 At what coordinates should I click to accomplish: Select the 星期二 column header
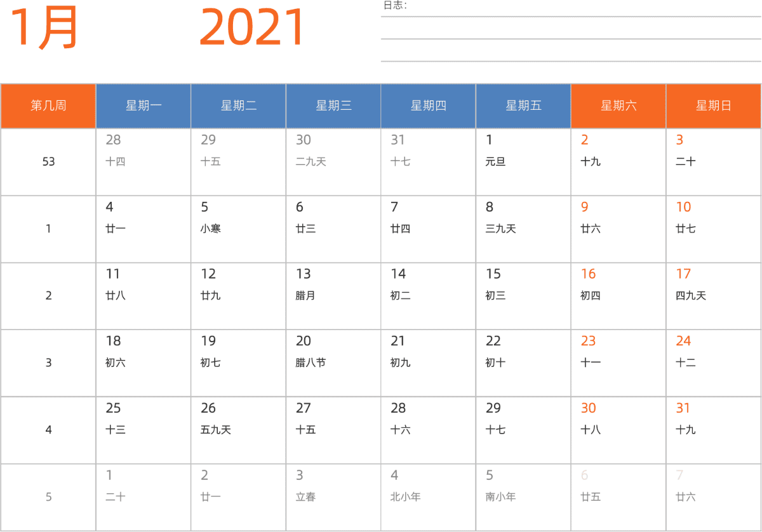(x=238, y=106)
